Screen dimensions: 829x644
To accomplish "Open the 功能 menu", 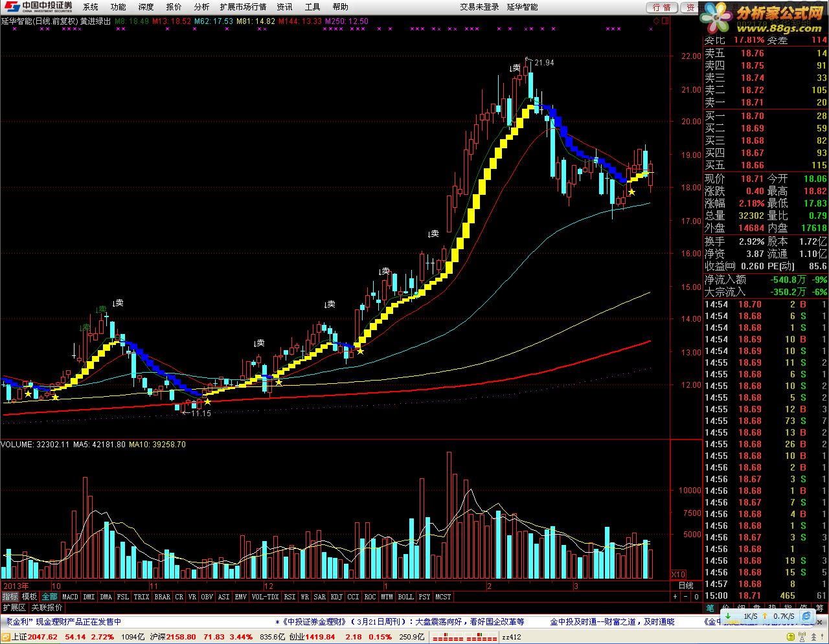I will coord(118,6).
